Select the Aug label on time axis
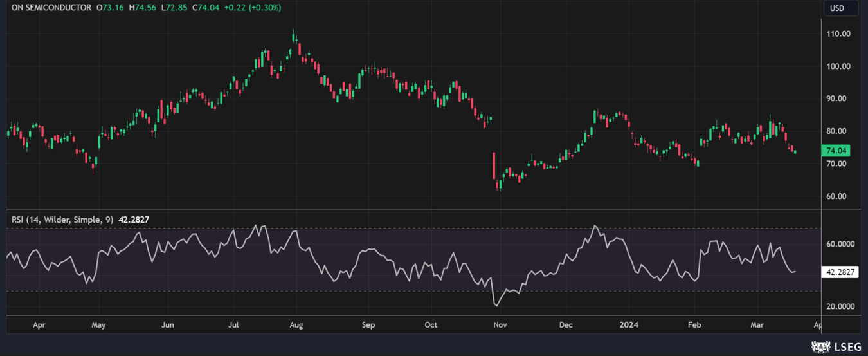This screenshot has height=356, width=868. (296, 325)
